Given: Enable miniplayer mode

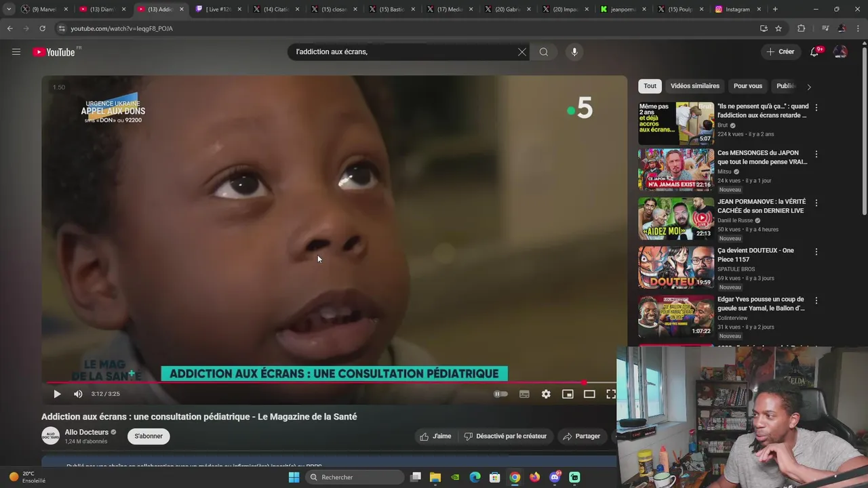Looking at the screenshot, I should click(x=568, y=394).
